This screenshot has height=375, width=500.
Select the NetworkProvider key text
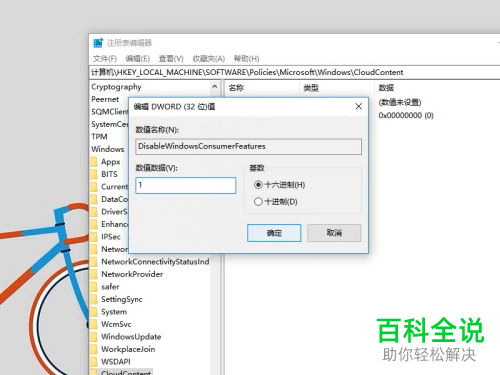click(x=132, y=274)
